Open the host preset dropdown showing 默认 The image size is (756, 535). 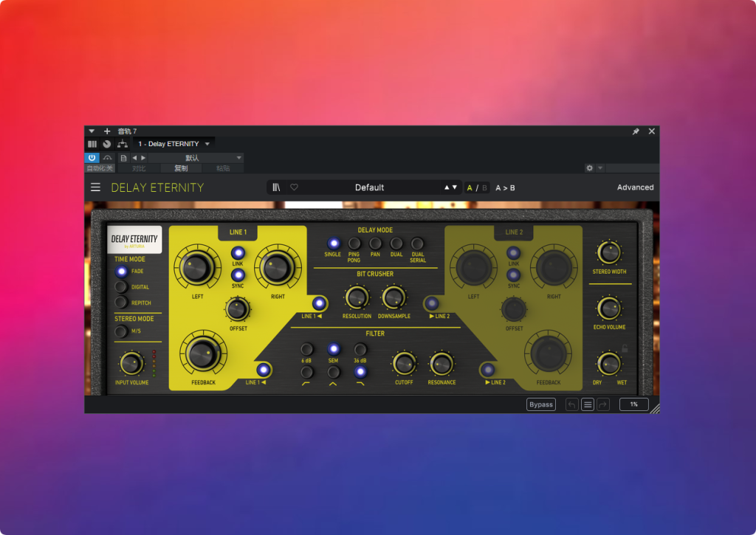(x=195, y=158)
